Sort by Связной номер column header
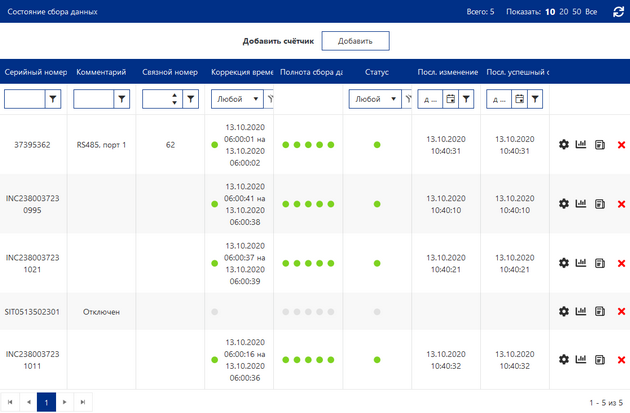 [x=170, y=72]
